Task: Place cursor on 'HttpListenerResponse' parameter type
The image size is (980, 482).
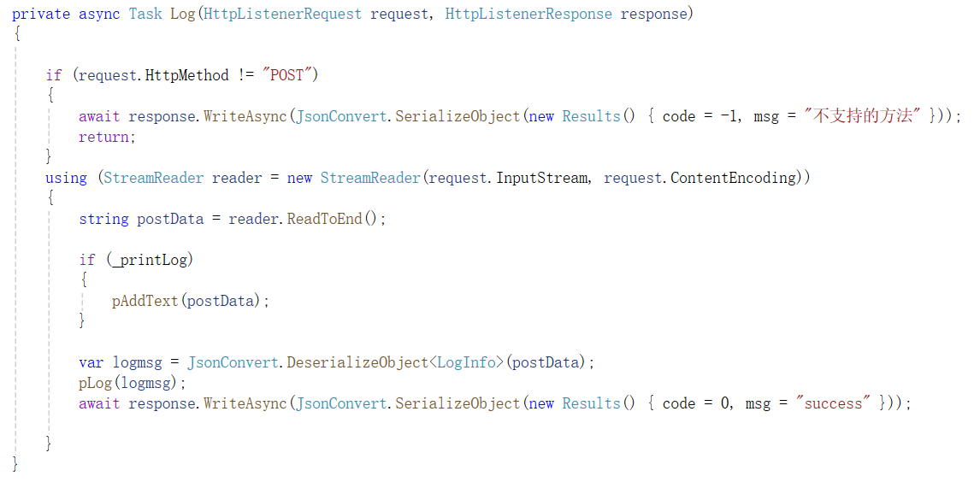Action: [528, 14]
